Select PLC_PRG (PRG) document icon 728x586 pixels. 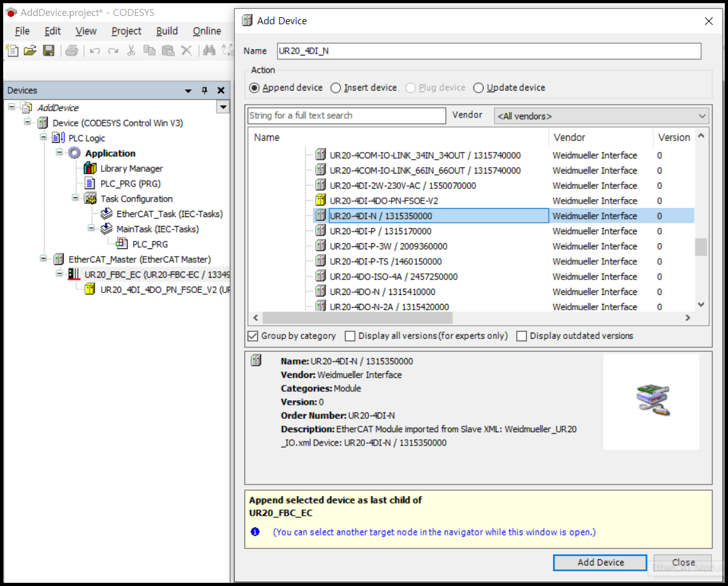[90, 183]
